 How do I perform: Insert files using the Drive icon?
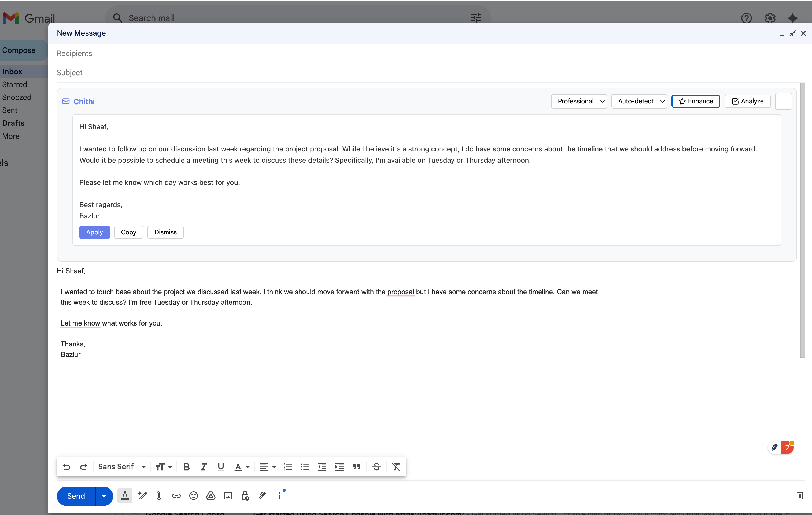click(x=211, y=495)
